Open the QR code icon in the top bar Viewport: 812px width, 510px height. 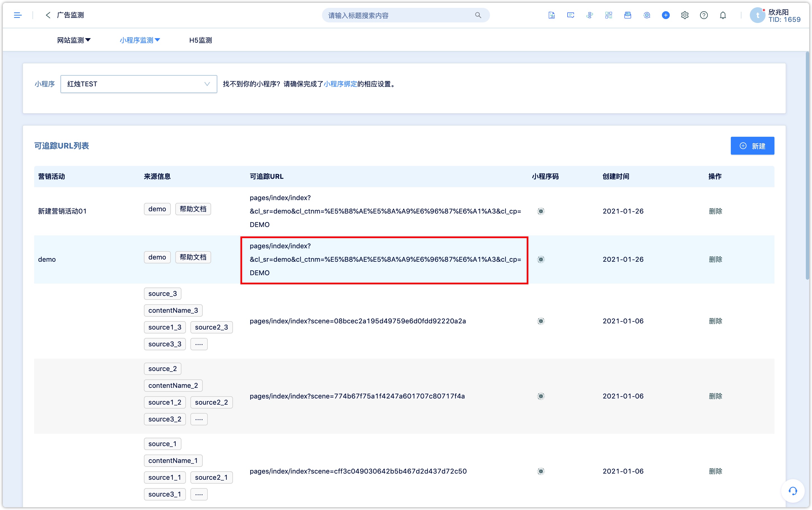(x=608, y=15)
